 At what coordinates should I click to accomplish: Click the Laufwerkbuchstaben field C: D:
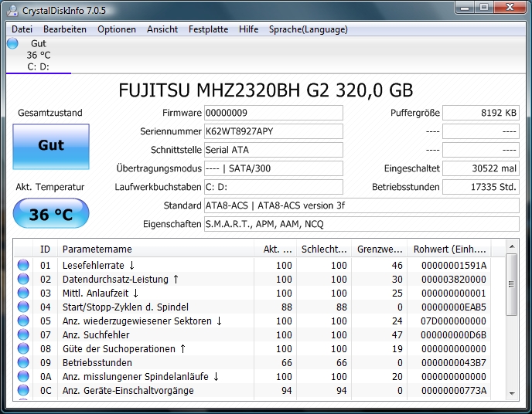click(274, 187)
